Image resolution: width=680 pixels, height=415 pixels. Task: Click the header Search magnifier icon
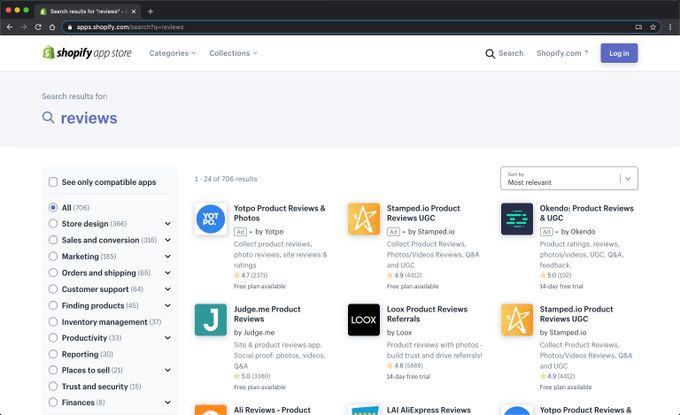[x=490, y=53]
